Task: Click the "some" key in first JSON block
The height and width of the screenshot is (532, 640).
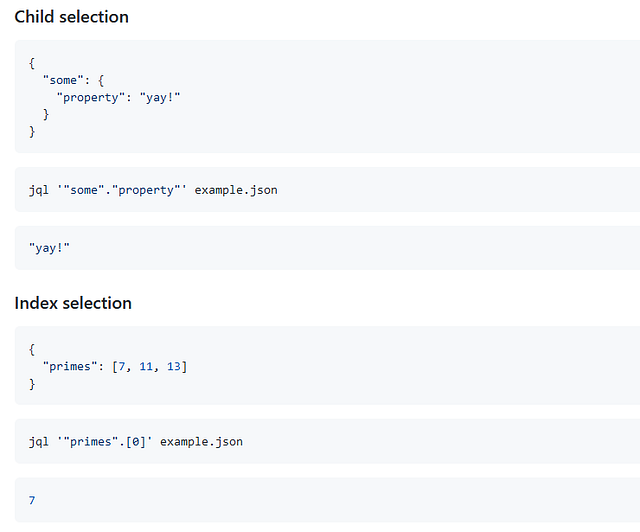Action: tap(64, 80)
